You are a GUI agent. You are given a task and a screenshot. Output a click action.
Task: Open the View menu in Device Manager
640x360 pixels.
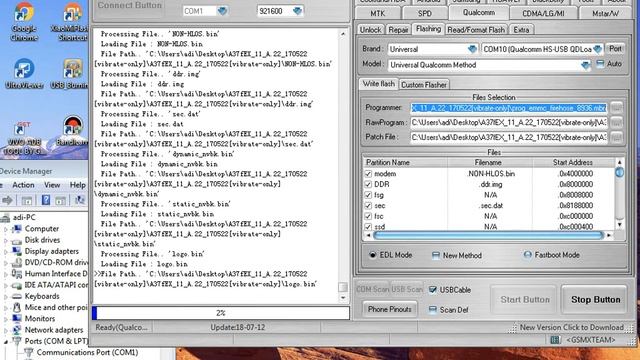[x=52, y=185]
